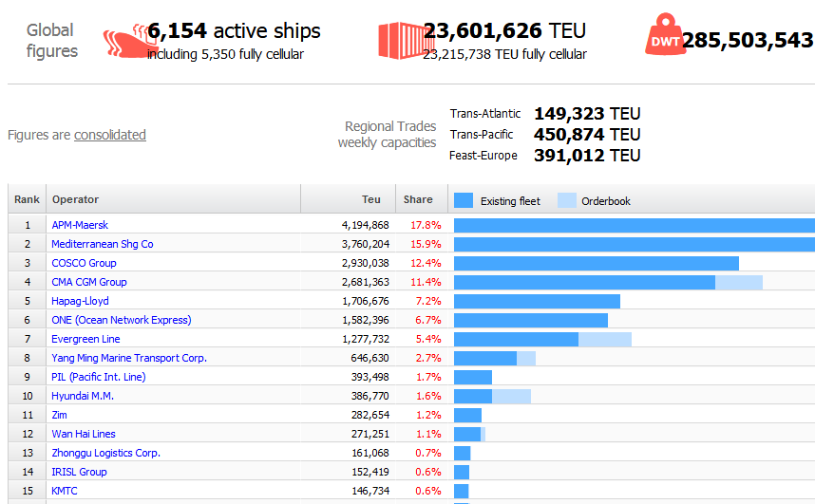815x504 pixels.
Task: Open ONE (Ocean Network Express) link
Action: (x=122, y=320)
